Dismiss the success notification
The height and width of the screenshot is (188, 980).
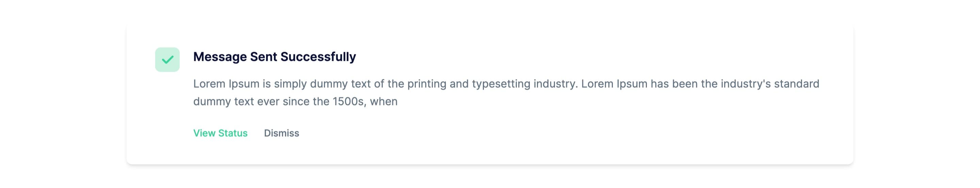[281, 133]
